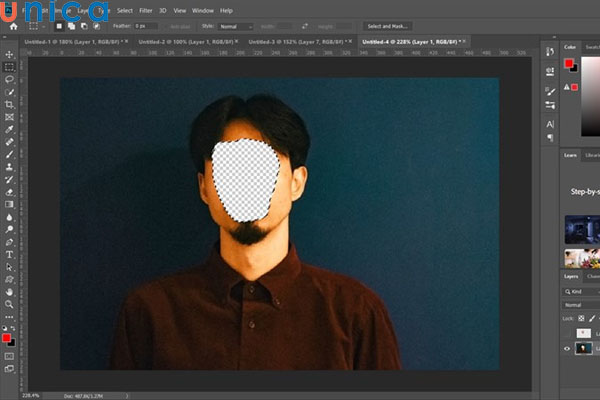The width and height of the screenshot is (600, 400).
Task: Select the History Brush tool
Action: pyautogui.click(x=9, y=180)
